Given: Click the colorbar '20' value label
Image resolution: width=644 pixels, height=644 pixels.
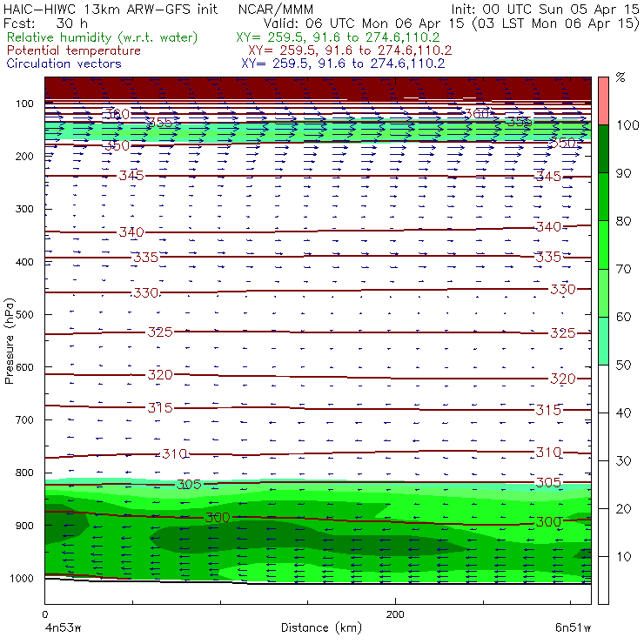Looking at the screenshot, I should 623,509.
